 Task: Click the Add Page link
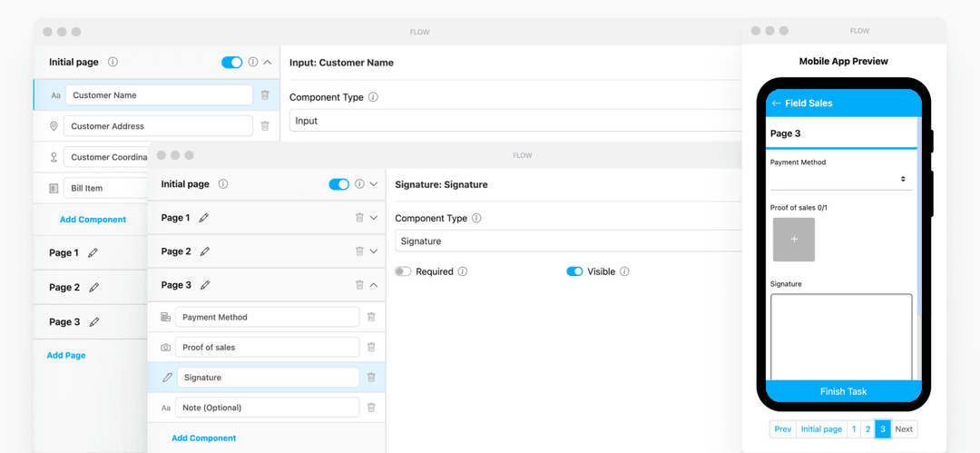coord(66,356)
